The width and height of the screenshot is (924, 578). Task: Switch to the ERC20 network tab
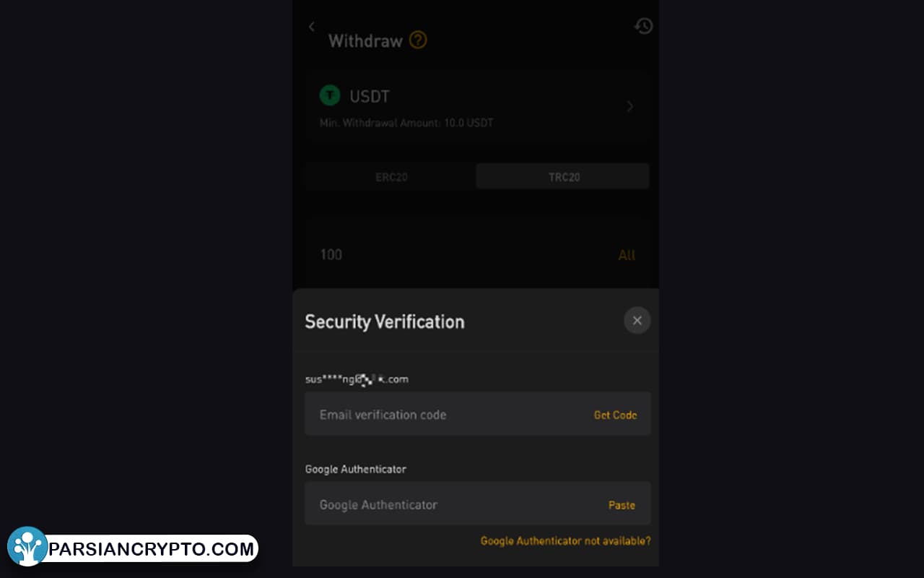[x=391, y=177]
